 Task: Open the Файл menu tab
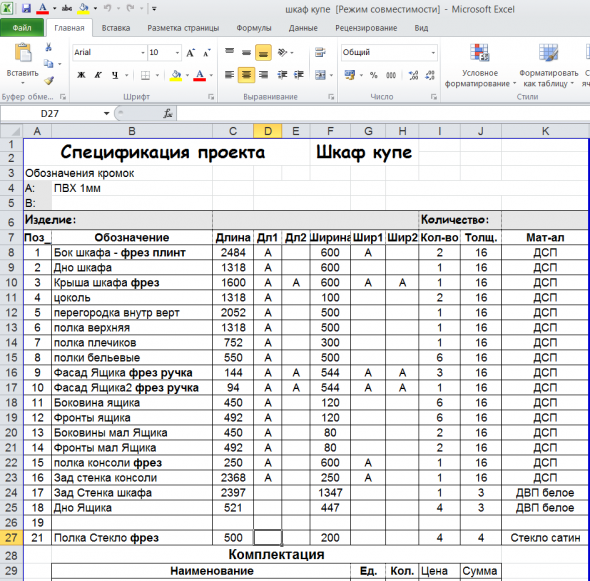tap(22, 28)
